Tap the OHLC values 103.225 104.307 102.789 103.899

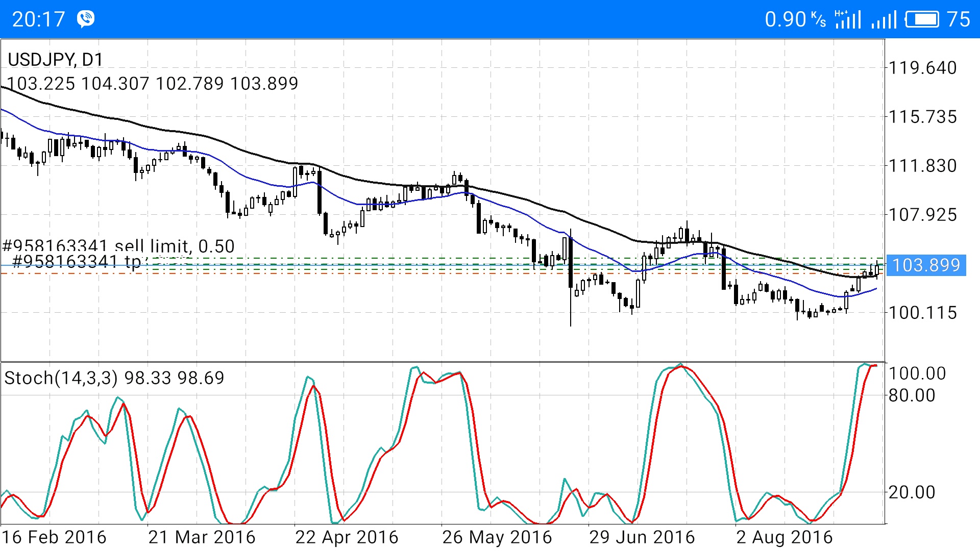[153, 83]
